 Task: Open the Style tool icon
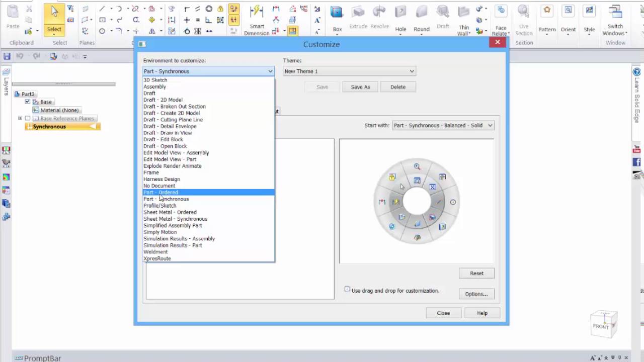click(589, 11)
